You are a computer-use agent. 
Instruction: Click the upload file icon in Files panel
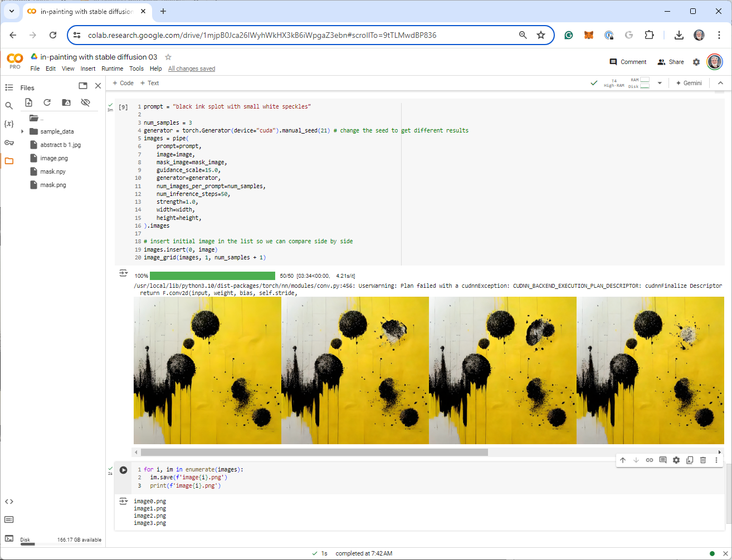click(x=28, y=102)
